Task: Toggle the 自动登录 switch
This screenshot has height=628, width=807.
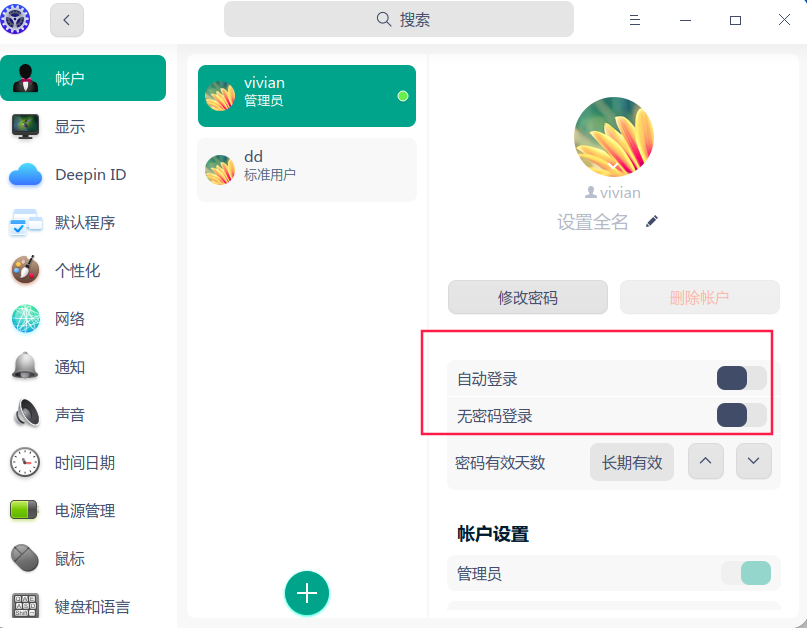Action: [x=741, y=379]
